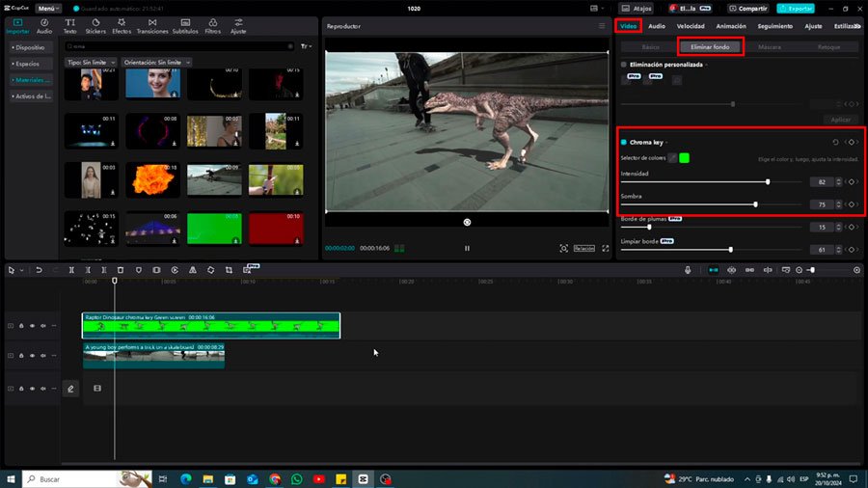This screenshot has height=488, width=868.
Task: Expand the Tipo: Sin límite dropdown
Action: click(92, 63)
